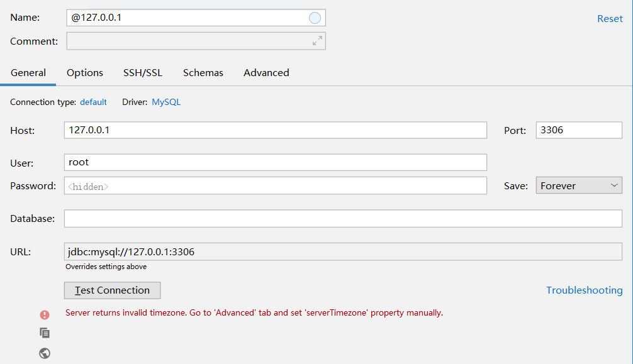Open the Troubleshooting link
Image resolution: width=633 pixels, height=364 pixels.
pyautogui.click(x=584, y=290)
